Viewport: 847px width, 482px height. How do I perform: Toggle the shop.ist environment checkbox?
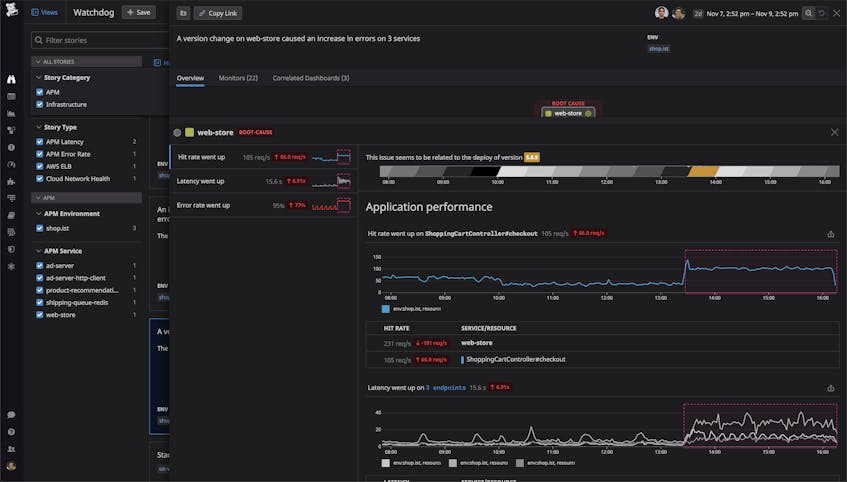pos(39,228)
